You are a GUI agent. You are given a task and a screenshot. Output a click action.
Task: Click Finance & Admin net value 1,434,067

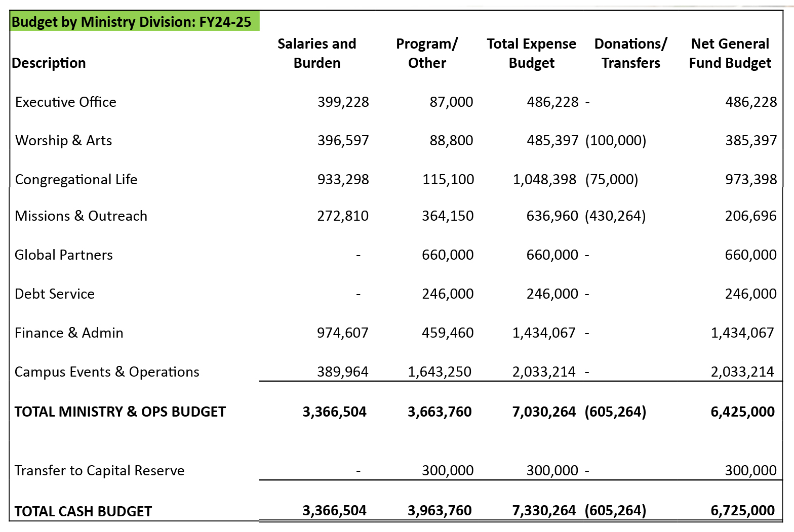click(x=742, y=333)
